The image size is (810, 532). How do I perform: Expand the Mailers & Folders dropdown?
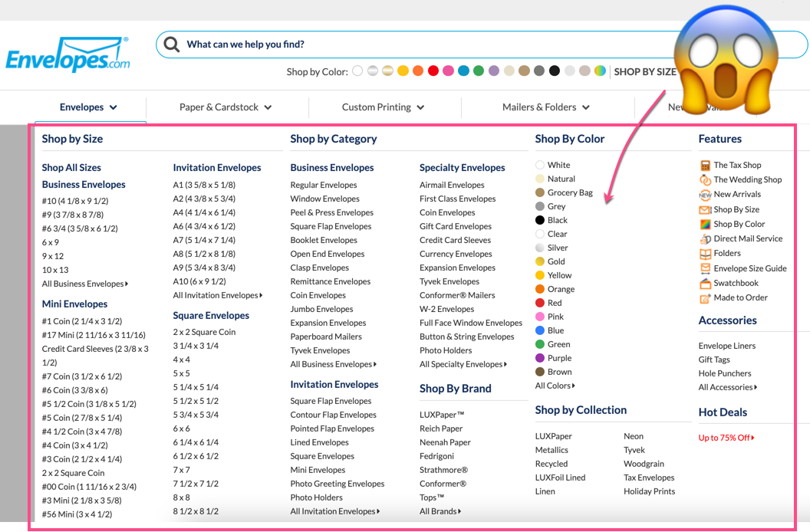(x=545, y=107)
